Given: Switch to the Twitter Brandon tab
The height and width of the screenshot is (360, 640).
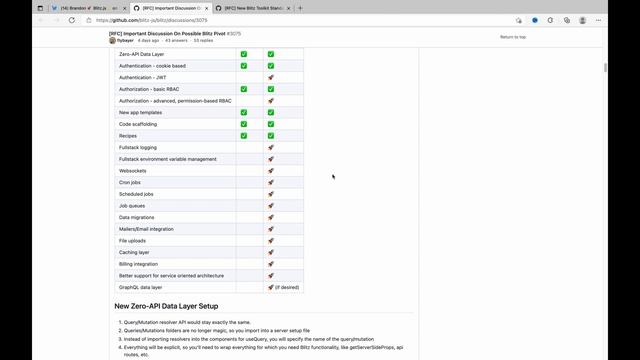Looking at the screenshot, I should coord(89,8).
